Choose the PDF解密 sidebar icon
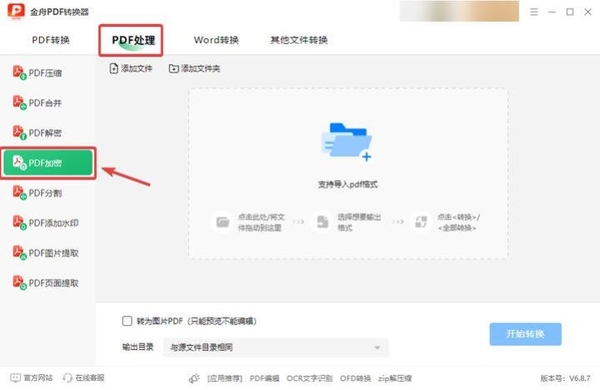Image resolution: width=600 pixels, height=390 pixels. point(19,132)
